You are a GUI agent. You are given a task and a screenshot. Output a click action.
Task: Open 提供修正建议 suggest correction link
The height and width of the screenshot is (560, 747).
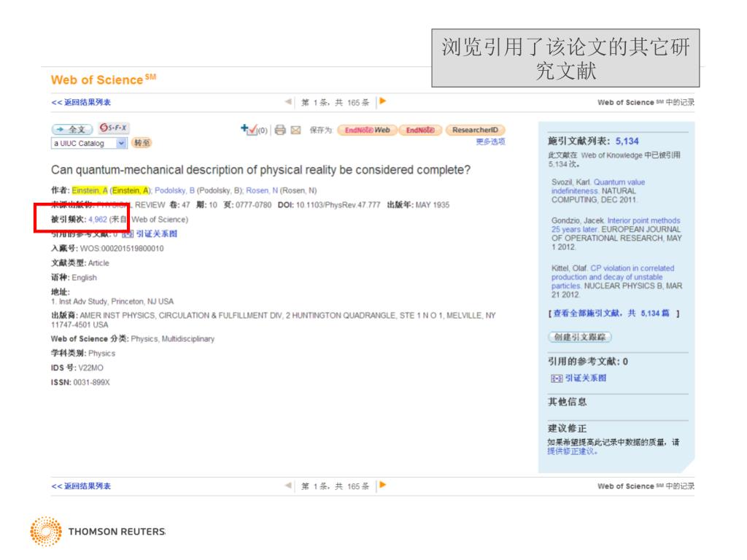pyautogui.click(x=572, y=451)
